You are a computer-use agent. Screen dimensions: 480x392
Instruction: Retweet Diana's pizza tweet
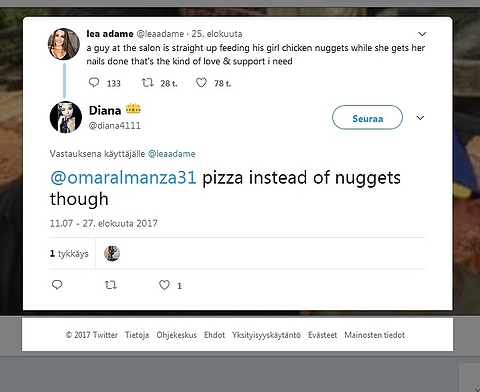(111, 285)
